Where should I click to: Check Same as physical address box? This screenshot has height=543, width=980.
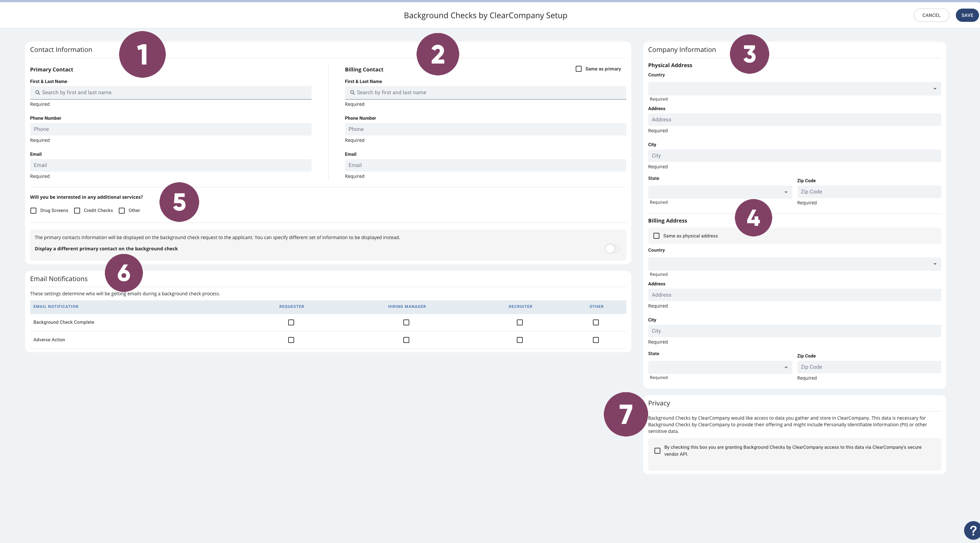pos(656,236)
